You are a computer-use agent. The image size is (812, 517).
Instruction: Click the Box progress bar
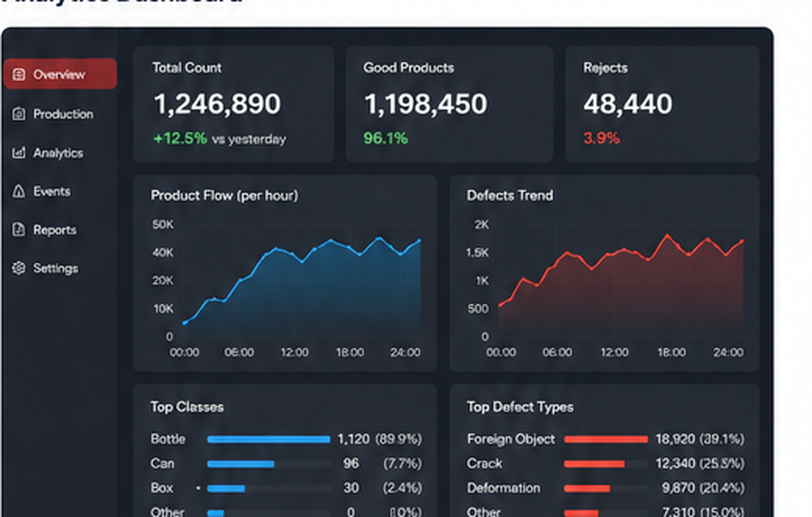pyautogui.click(x=269, y=488)
